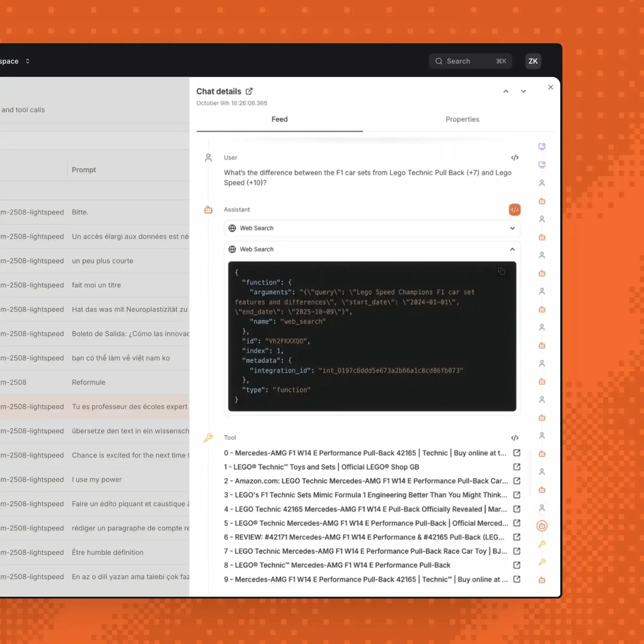Click the user silhouette icon next to User label

tap(208, 157)
